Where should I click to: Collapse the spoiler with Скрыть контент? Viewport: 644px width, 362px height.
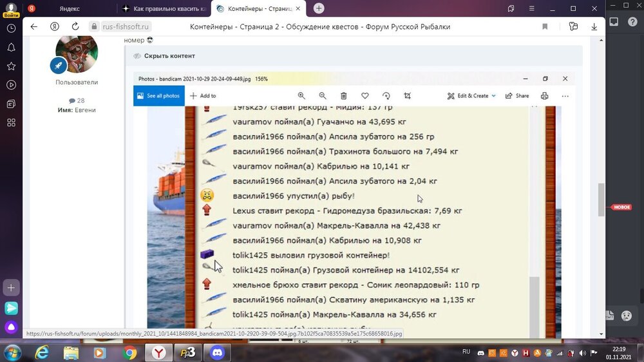tap(169, 56)
